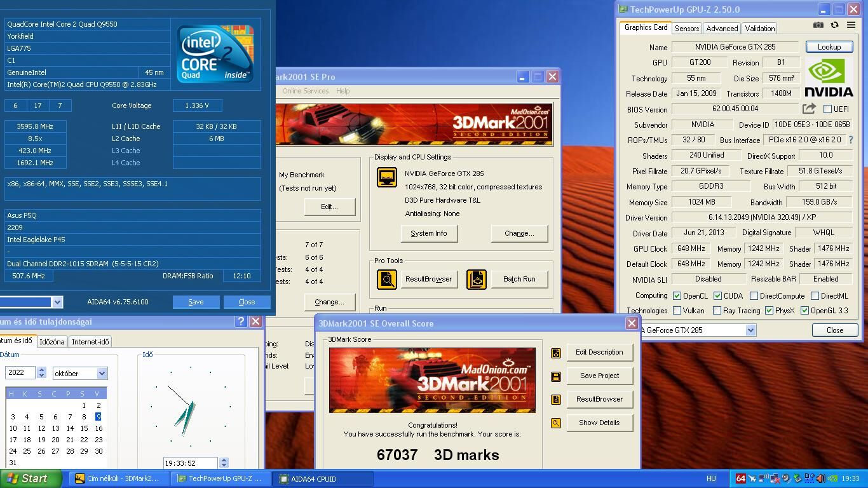
Task: Click the time field showing 19:33:52
Action: click(x=191, y=463)
